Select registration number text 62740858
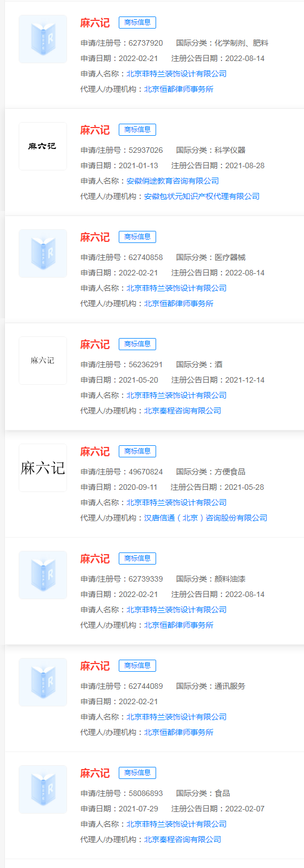 pos(146,257)
